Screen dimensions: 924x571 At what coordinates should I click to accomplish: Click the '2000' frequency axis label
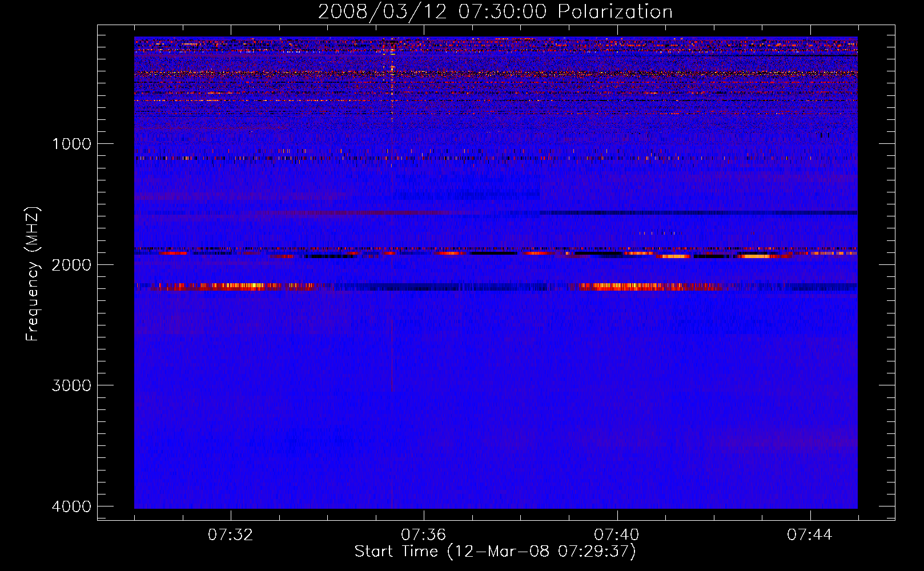(x=71, y=264)
